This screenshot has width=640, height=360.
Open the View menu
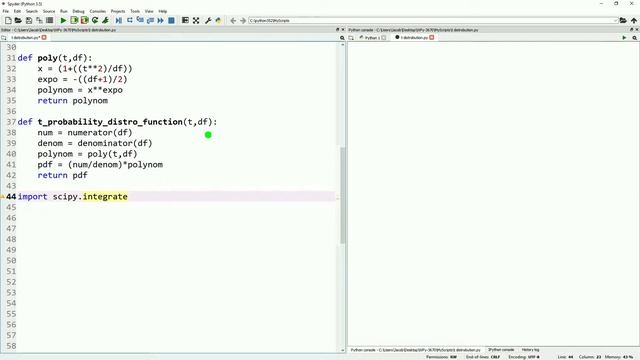coord(149,11)
